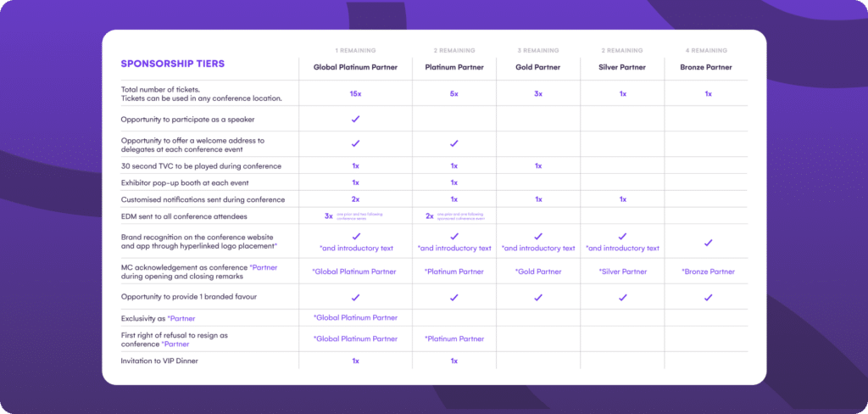Click the speaker opportunity checkmark for Global Platinum
The width and height of the screenshot is (868, 414).
click(x=355, y=119)
